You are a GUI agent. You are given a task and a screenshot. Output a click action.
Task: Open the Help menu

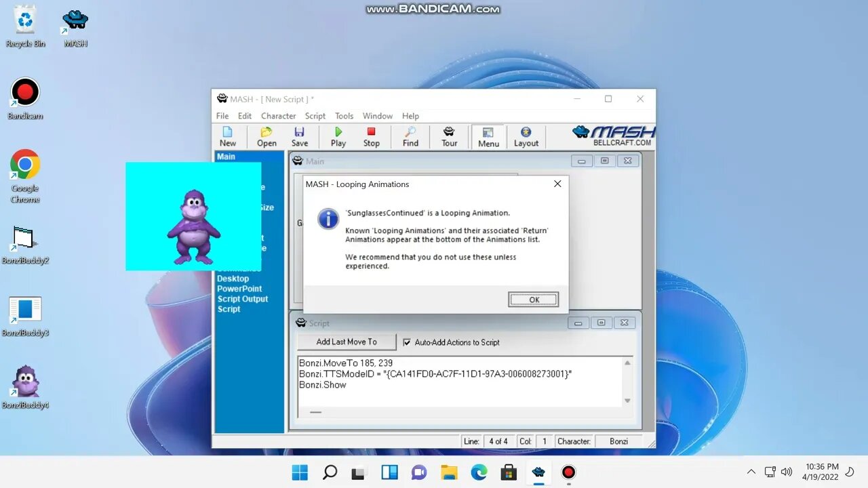[x=410, y=116]
